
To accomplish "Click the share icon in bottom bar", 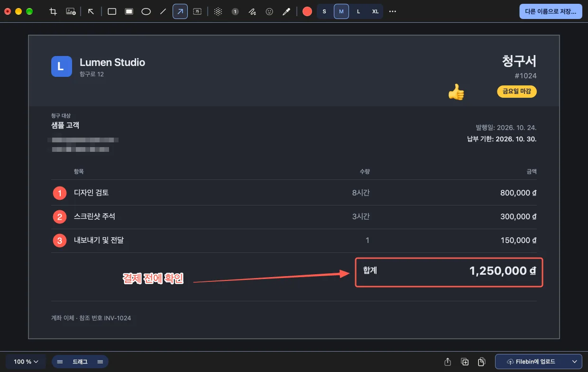I will (x=448, y=362).
